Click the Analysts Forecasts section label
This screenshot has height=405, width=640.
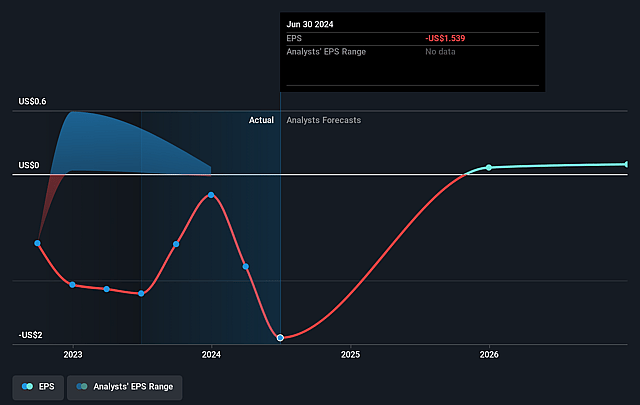tap(324, 120)
